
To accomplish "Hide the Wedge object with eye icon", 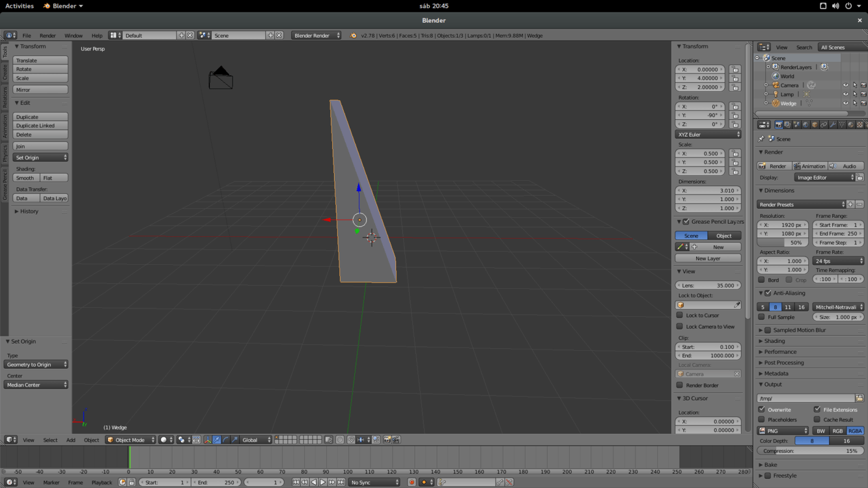I will 846,103.
